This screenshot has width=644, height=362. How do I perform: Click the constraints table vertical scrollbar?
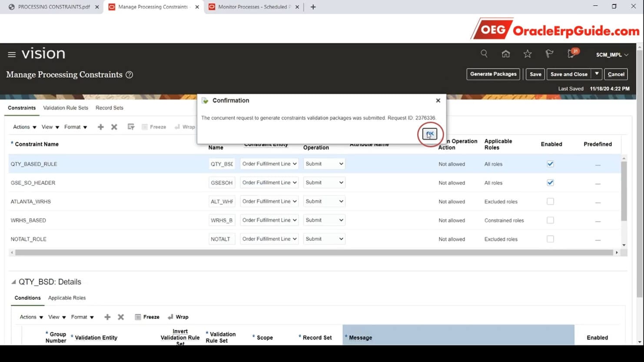624,191
